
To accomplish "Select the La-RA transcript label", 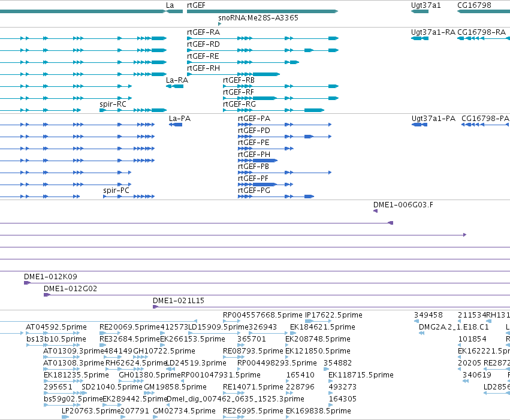I will click(177, 80).
